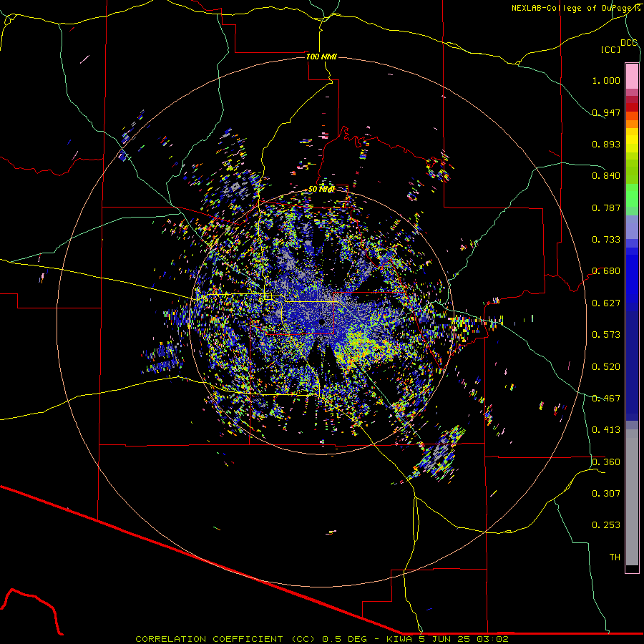Select the 1.000 scale value
The height and width of the screenshot is (644, 644).
coord(606,80)
